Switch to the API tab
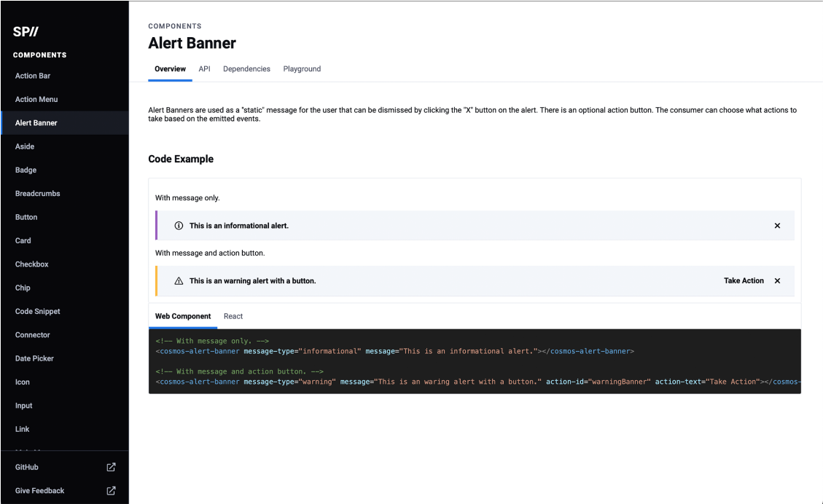This screenshot has height=504, width=823. (x=204, y=69)
